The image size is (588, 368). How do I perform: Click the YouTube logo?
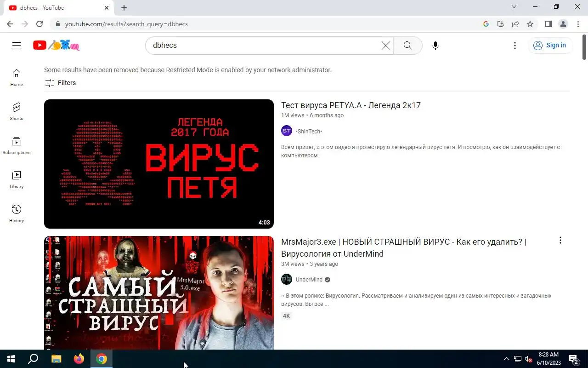(x=57, y=45)
